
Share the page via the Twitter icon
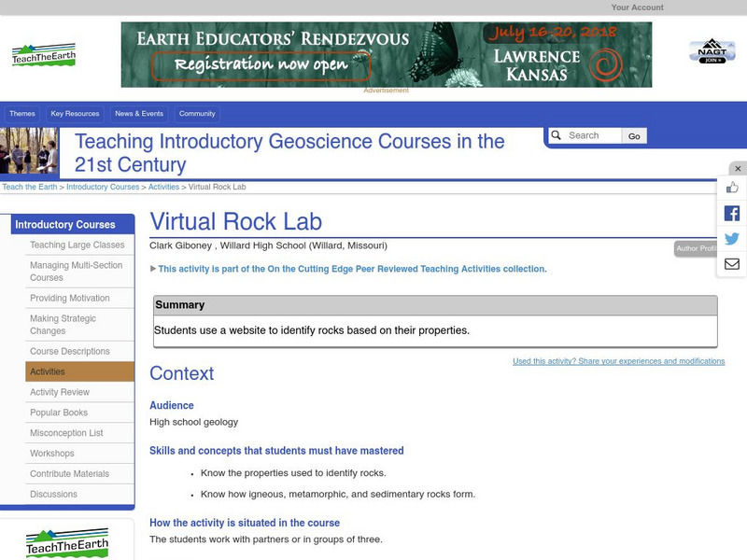[x=734, y=239]
